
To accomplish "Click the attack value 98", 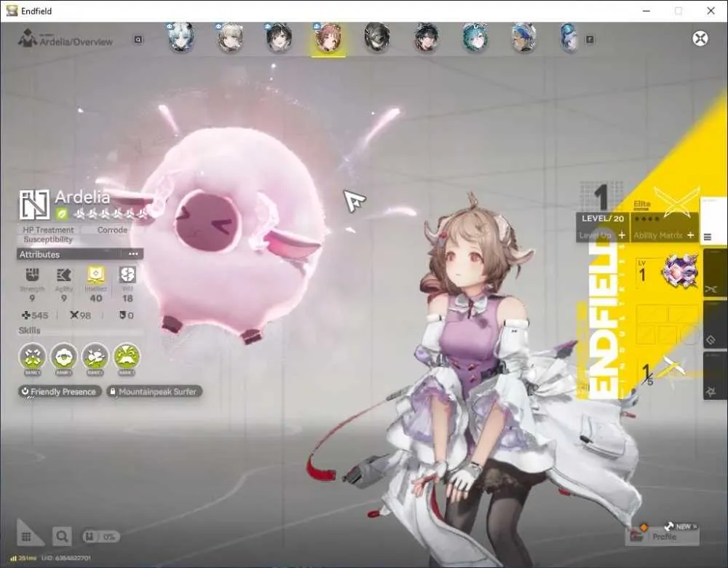I will 80,315.
